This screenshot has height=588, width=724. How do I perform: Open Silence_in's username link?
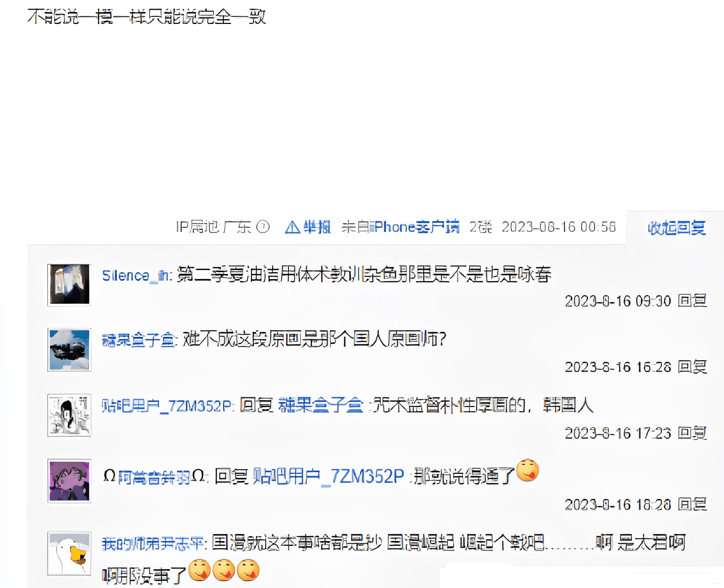click(x=136, y=276)
